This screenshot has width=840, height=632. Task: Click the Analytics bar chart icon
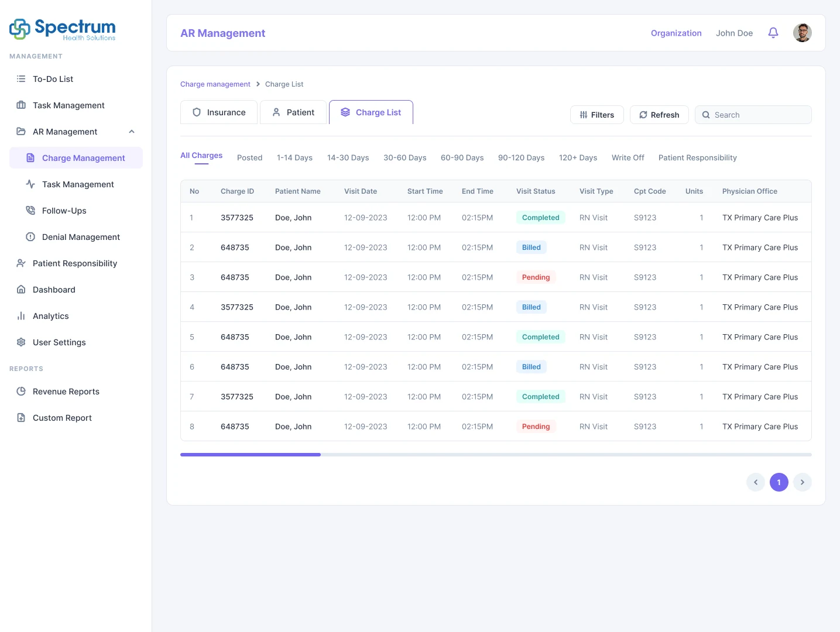pyautogui.click(x=21, y=316)
